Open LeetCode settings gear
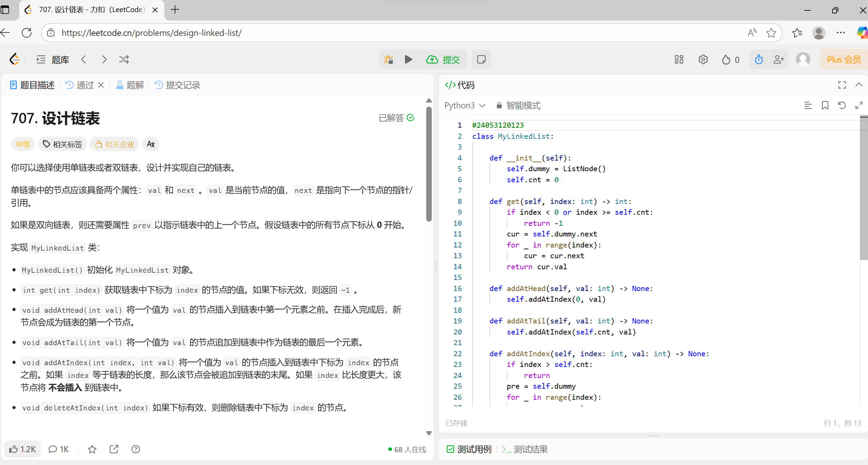 pyautogui.click(x=703, y=59)
